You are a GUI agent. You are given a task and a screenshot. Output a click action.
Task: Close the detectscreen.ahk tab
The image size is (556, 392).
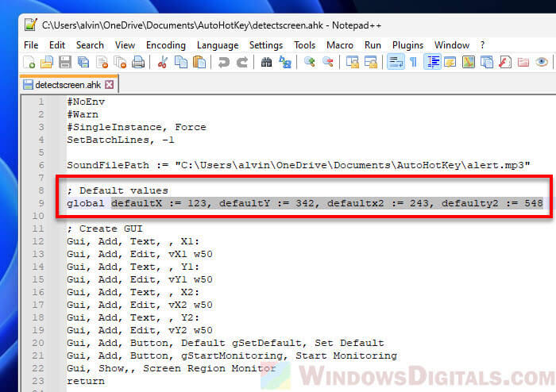pos(110,85)
